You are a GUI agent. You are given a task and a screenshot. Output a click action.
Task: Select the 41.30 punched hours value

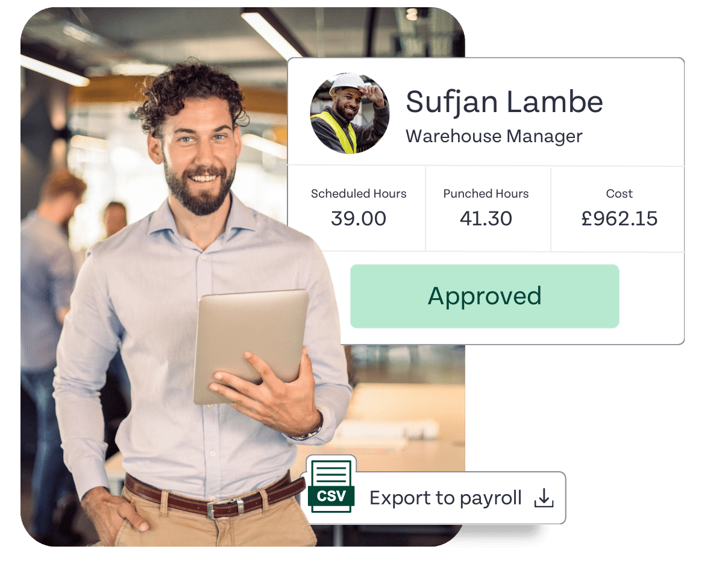pyautogui.click(x=486, y=218)
